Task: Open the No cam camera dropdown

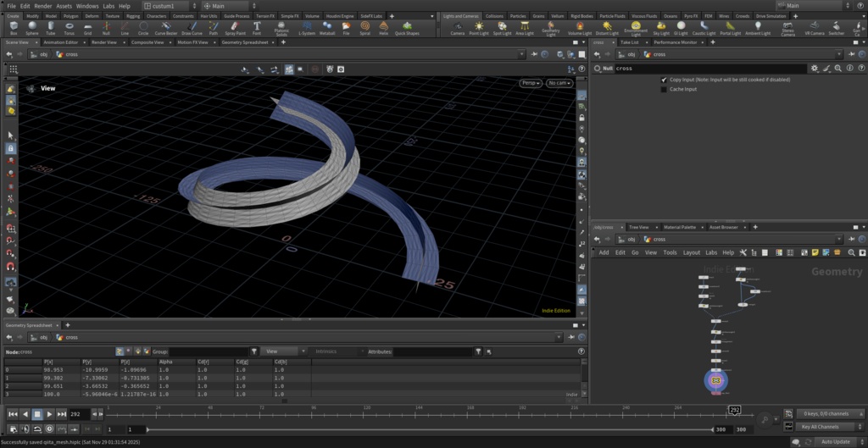Action: pos(559,83)
